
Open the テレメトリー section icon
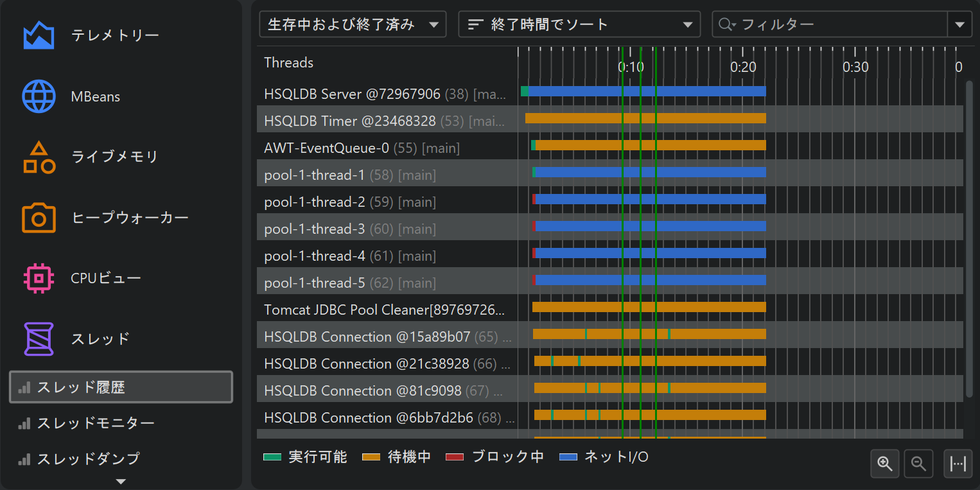[x=39, y=35]
